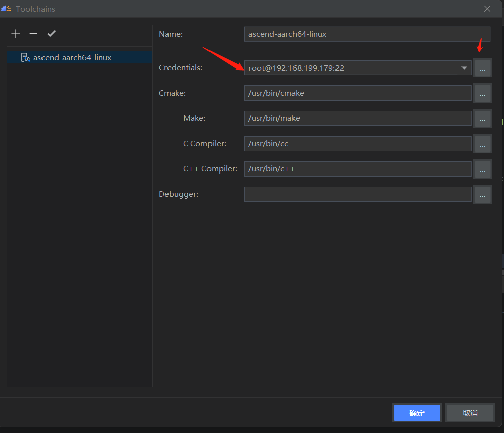Click the C Compiler input field
The image size is (504, 433).
click(x=357, y=144)
